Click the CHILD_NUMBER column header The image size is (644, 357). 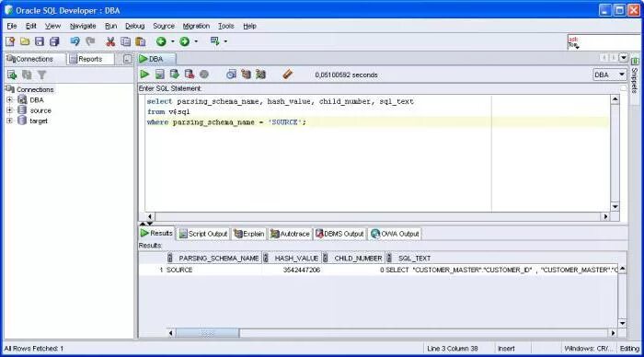tap(353, 258)
